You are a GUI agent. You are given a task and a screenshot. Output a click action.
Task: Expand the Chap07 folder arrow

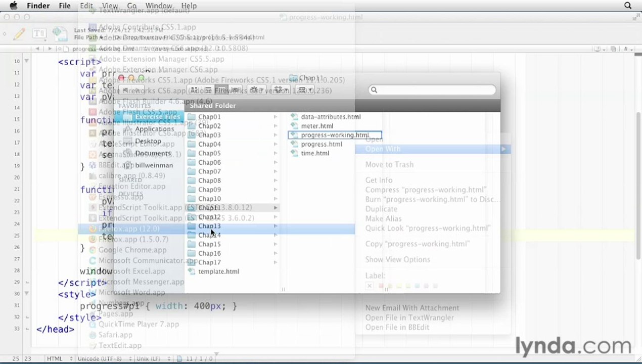tap(276, 171)
